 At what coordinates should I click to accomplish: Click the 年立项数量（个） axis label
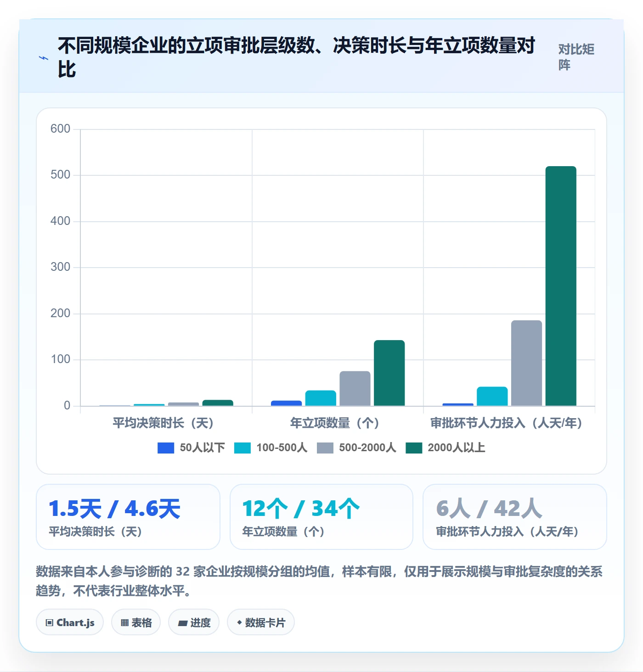point(335,423)
